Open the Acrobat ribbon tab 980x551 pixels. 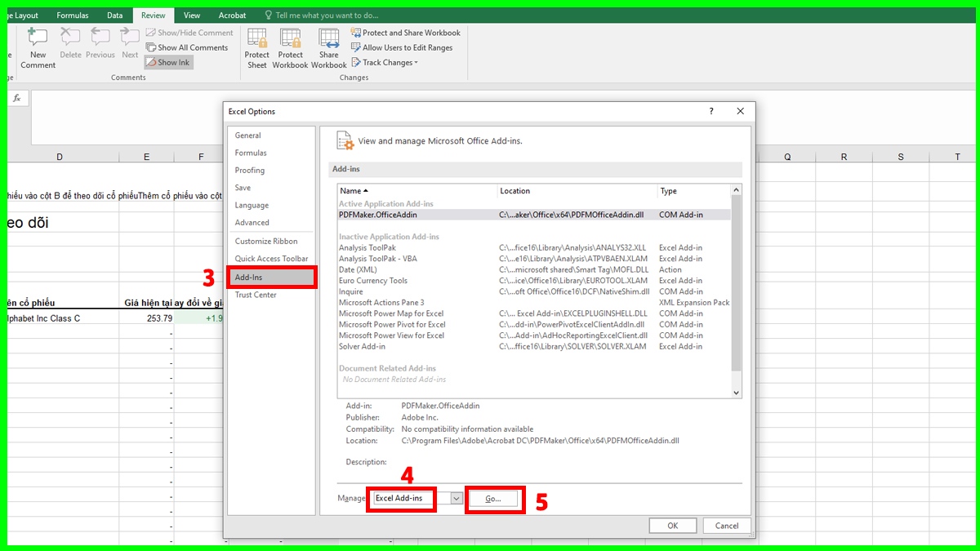point(232,14)
